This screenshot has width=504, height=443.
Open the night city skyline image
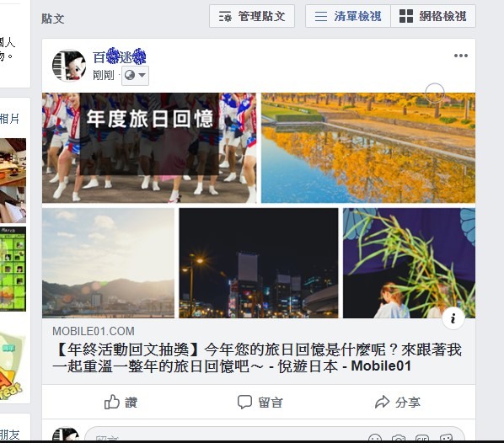click(259, 263)
